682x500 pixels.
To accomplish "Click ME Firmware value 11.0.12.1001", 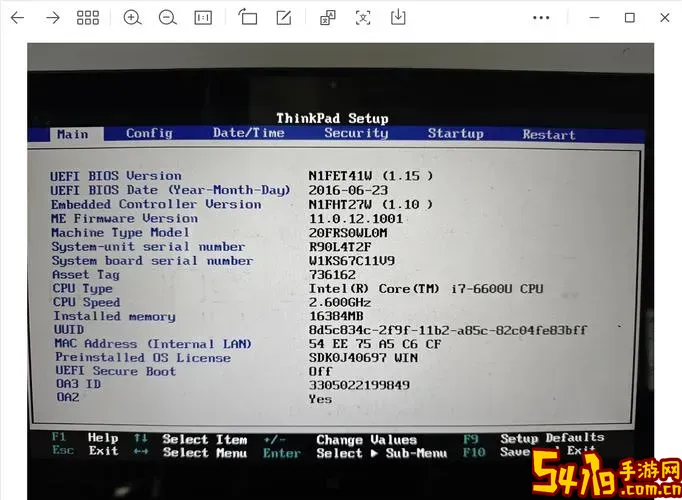I will click(x=356, y=219).
